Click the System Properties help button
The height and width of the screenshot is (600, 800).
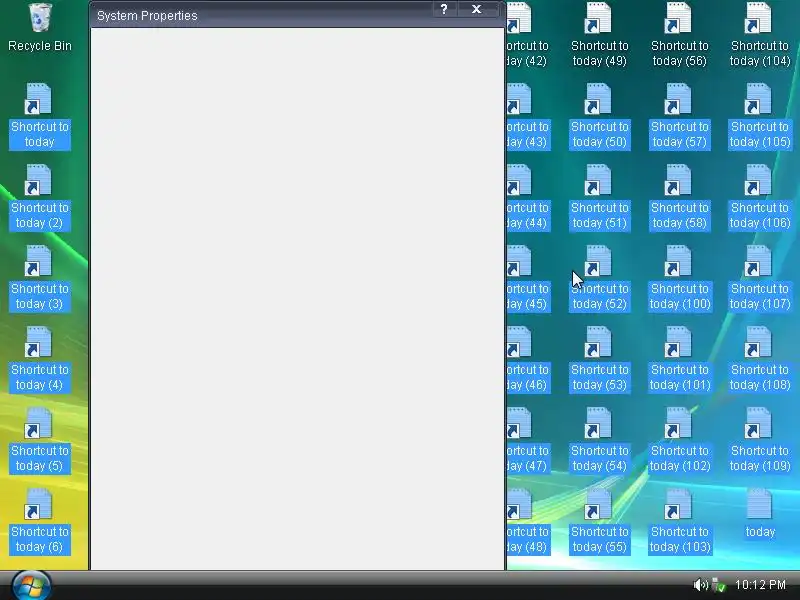pos(444,9)
